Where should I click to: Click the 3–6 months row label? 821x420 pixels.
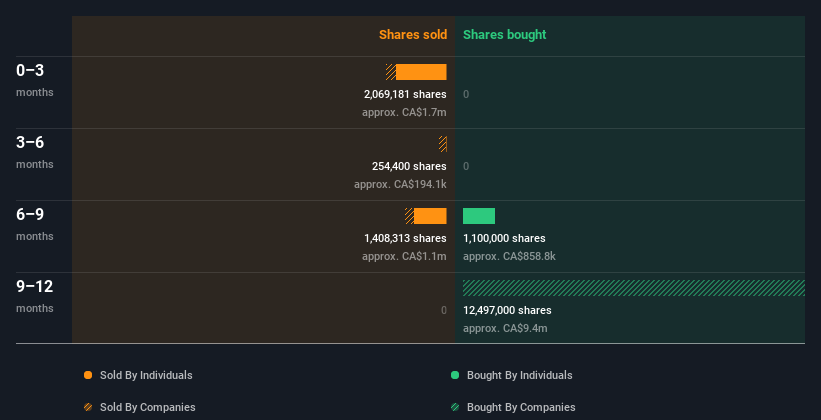35,152
